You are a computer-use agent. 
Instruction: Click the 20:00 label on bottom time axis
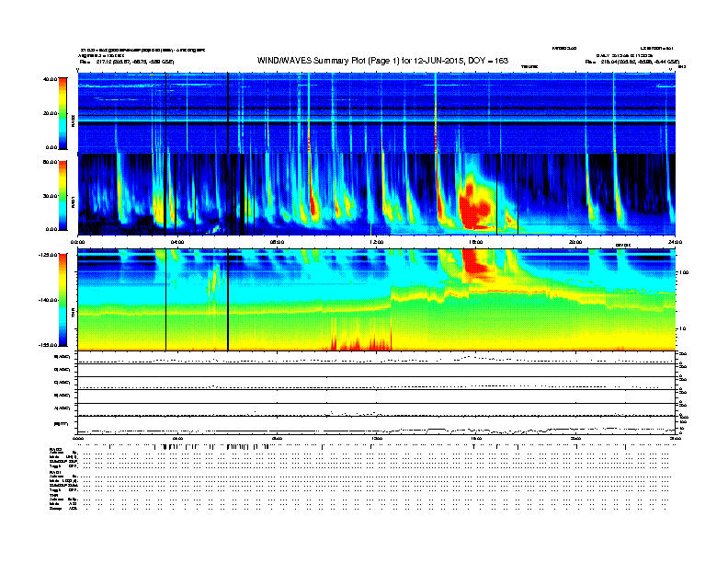point(575,439)
